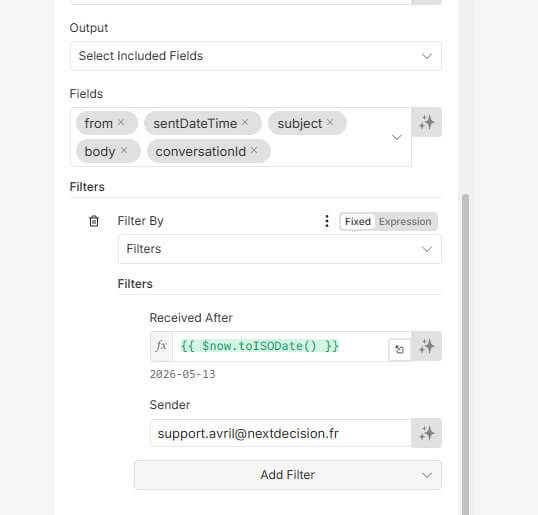538x515 pixels.
Task: Click the 'body' tag text
Action: pos(100,152)
